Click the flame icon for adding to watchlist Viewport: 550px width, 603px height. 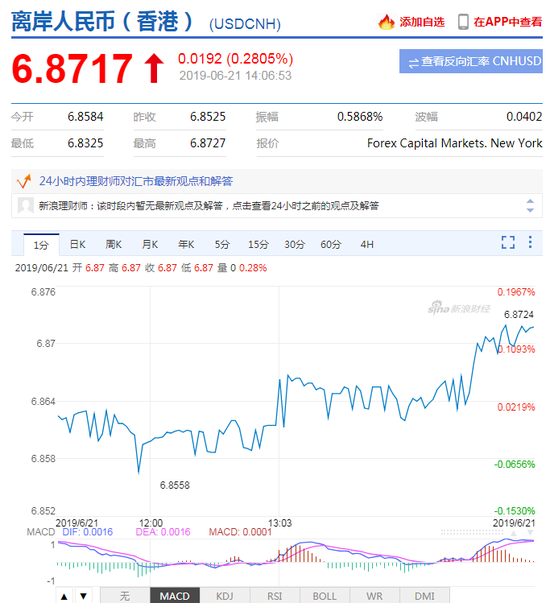[x=386, y=22]
